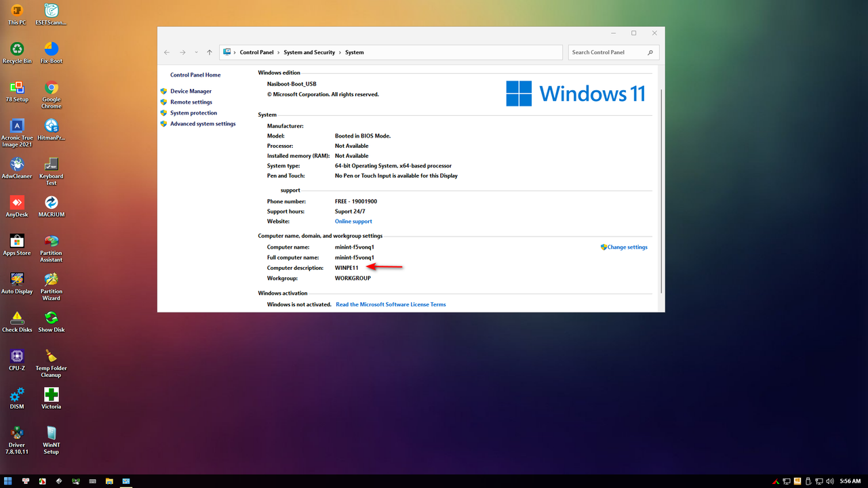Open Driver 7,8,10,11 shortcut
Screen dimensions: 868x488
(x=17, y=441)
